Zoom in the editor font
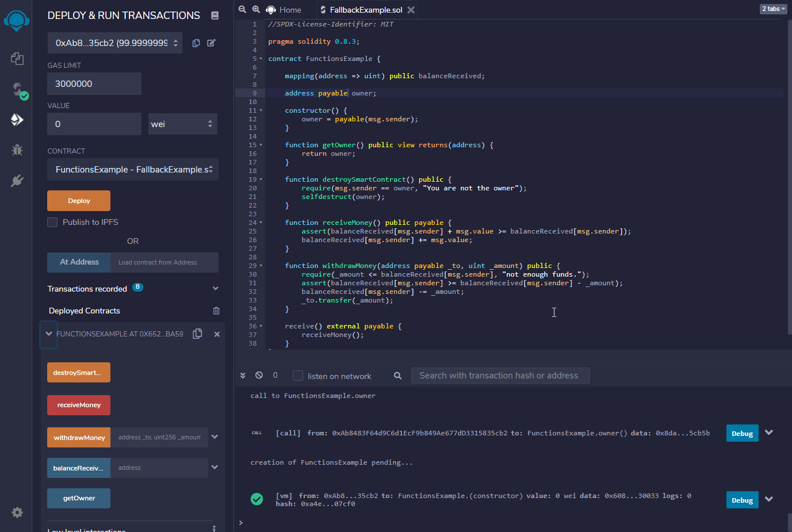792x532 pixels. click(256, 9)
